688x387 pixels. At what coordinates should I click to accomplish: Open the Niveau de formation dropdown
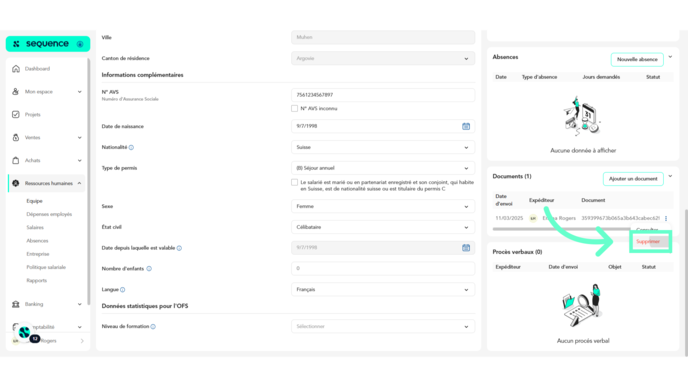(x=383, y=326)
